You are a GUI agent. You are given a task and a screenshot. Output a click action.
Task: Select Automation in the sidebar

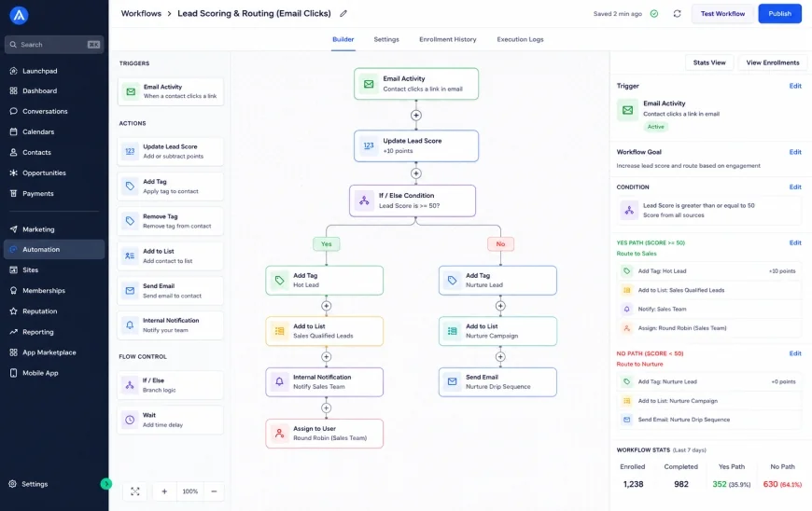(54, 249)
